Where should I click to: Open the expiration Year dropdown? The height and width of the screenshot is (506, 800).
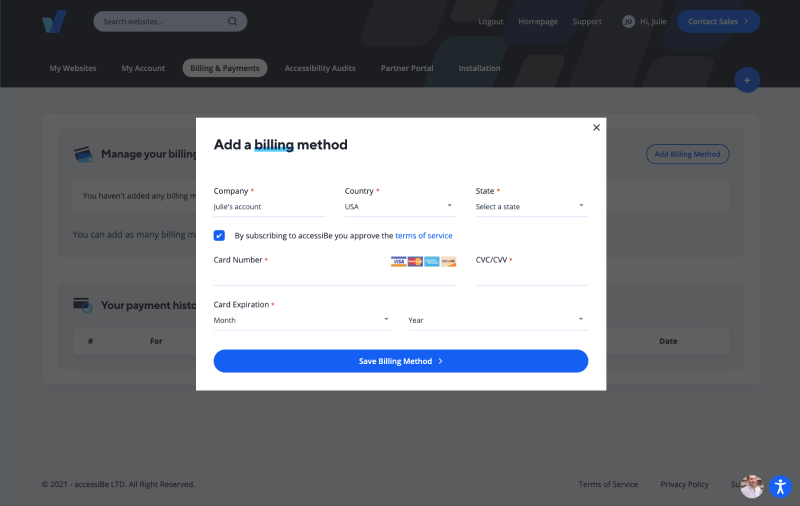coord(496,320)
